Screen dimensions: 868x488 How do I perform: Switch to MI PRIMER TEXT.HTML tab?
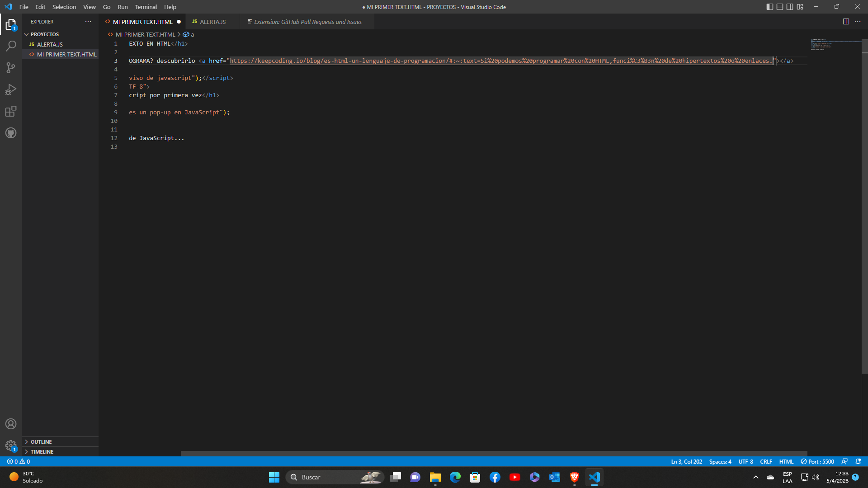point(142,22)
